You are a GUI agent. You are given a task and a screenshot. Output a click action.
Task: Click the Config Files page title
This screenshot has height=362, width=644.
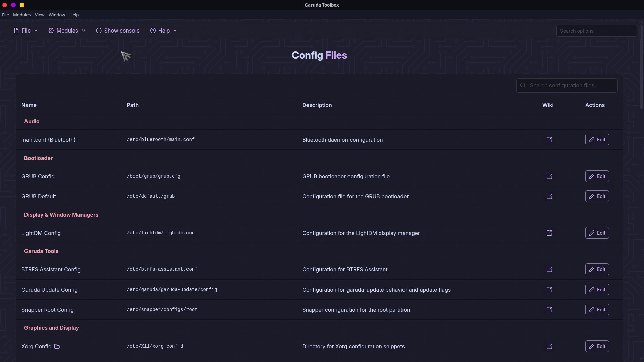(319, 55)
